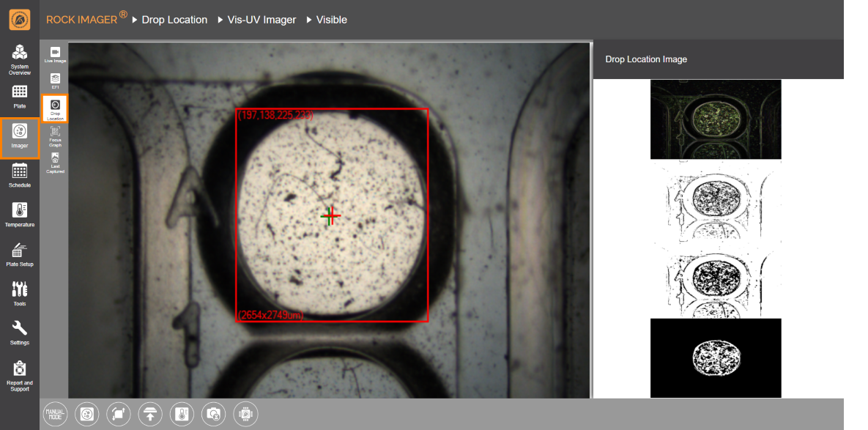Open the Temperature panel
The width and height of the screenshot is (868, 430).
20,215
